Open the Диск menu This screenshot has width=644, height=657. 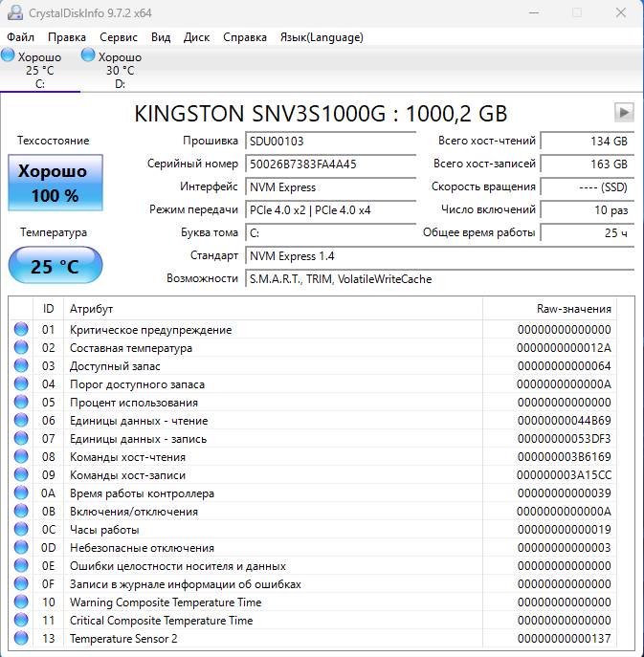(196, 37)
